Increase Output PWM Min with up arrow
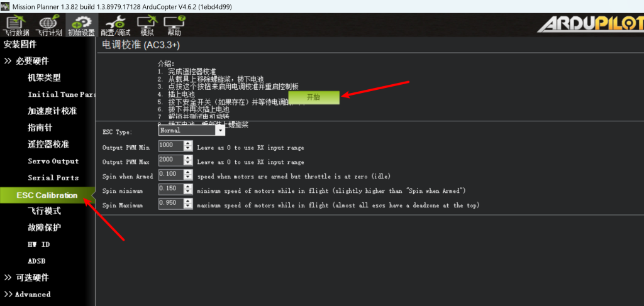This screenshot has height=306, width=644. click(x=188, y=143)
